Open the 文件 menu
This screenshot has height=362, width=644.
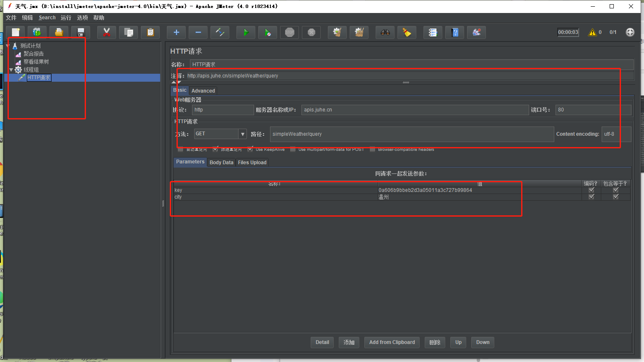pyautogui.click(x=11, y=18)
